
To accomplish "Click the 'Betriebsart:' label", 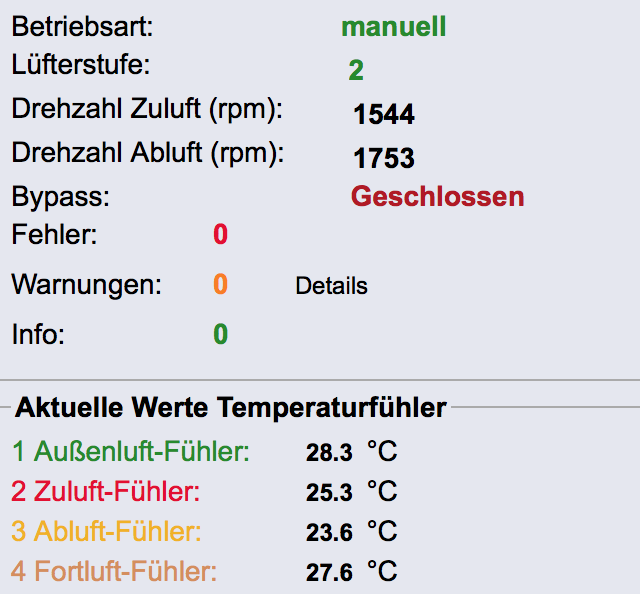I will [83, 27].
